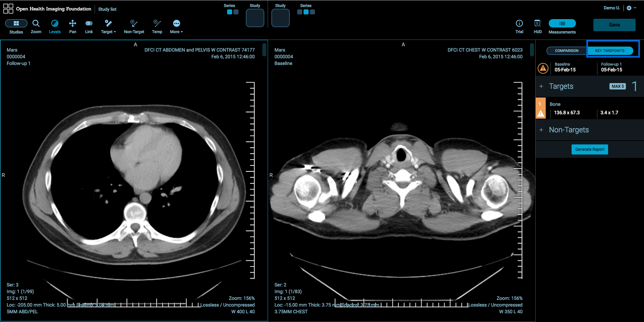Toggle the Link viewports tool
This screenshot has width=644, height=322.
(x=89, y=26)
